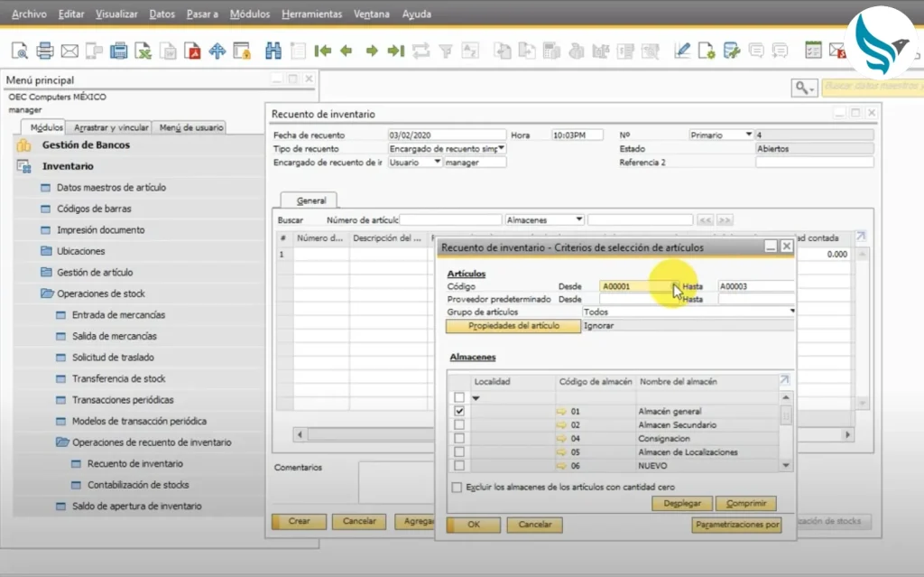
Task: Click the Comprimir button
Action: [746, 503]
